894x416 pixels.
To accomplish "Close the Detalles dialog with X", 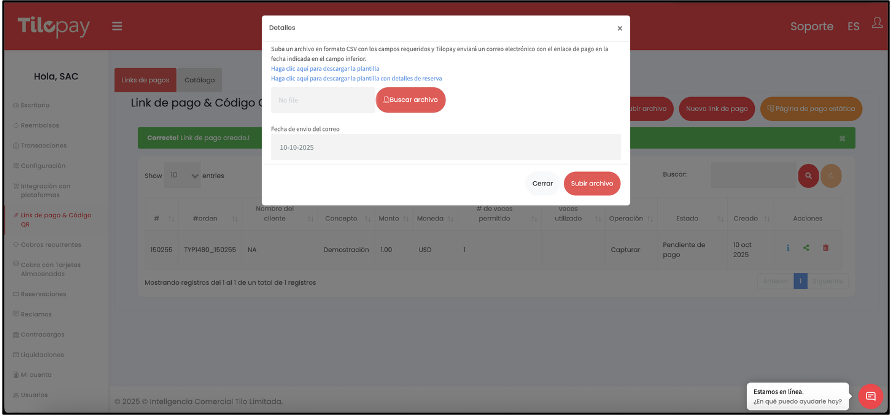I will [619, 29].
